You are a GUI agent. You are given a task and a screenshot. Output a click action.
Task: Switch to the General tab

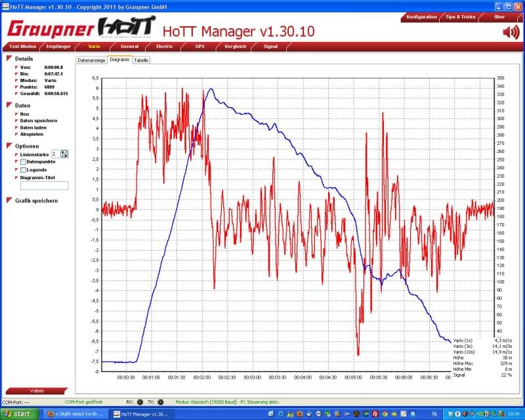[x=129, y=47]
